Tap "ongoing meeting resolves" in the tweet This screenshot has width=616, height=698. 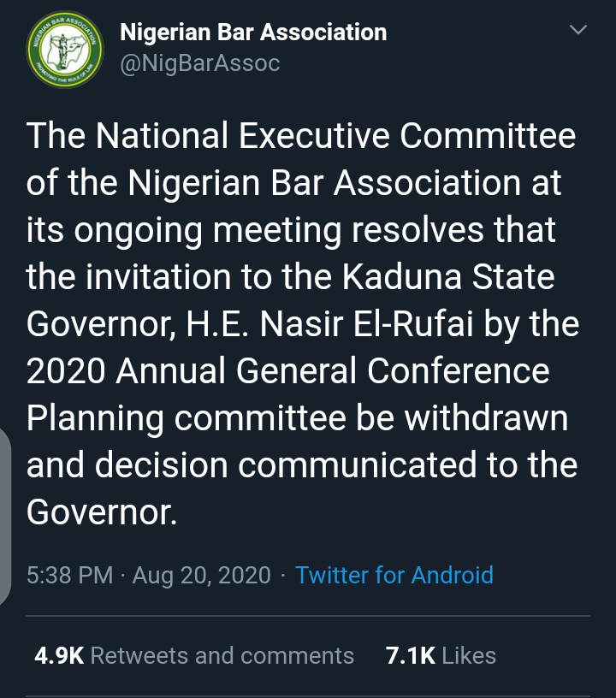tap(308, 230)
